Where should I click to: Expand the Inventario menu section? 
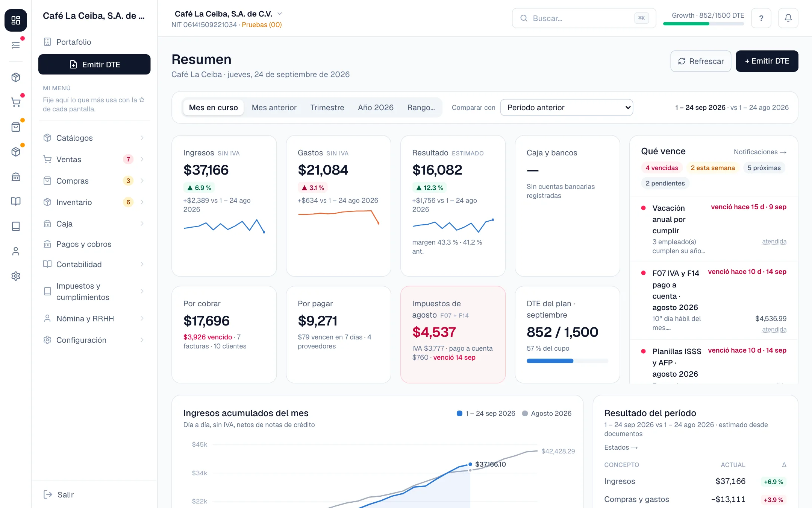click(142, 202)
